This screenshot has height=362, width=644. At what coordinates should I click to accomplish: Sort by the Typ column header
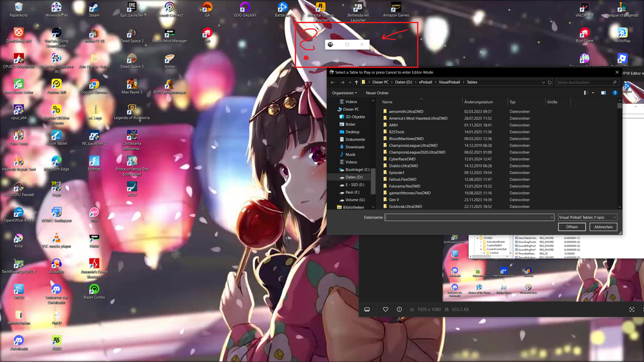point(512,102)
